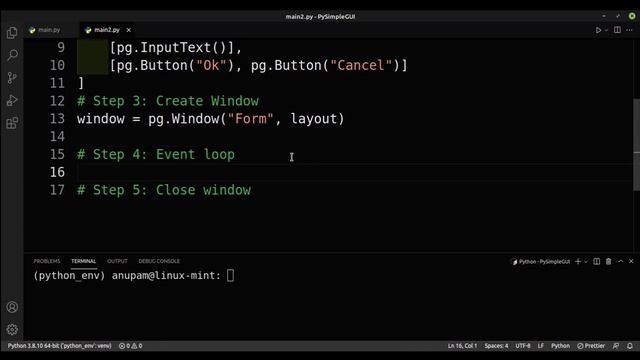
Task: Kill the terminal with trash icon
Action: [609, 262]
